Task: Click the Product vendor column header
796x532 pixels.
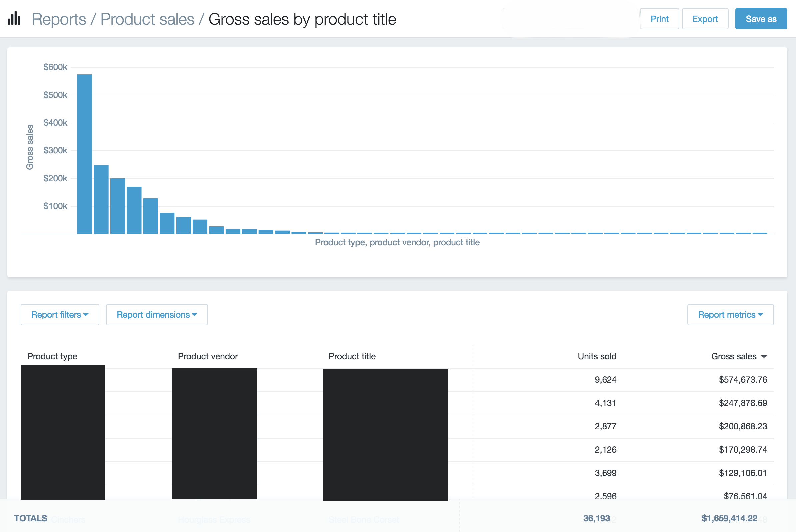Action: pyautogui.click(x=208, y=356)
